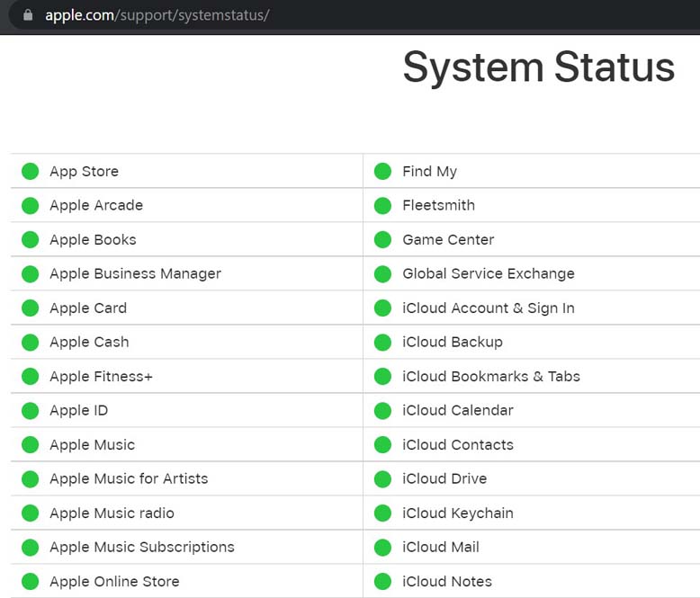Click the green status dot for iCloud Keychain

(382, 513)
